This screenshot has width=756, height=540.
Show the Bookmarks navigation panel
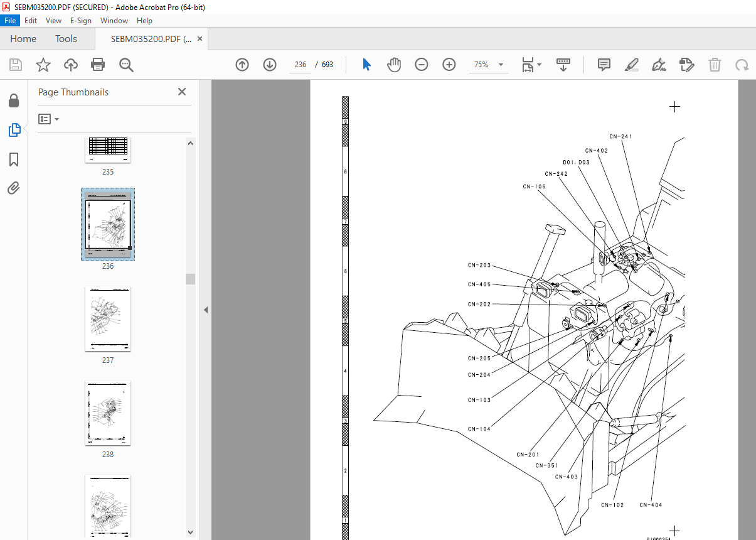click(14, 159)
